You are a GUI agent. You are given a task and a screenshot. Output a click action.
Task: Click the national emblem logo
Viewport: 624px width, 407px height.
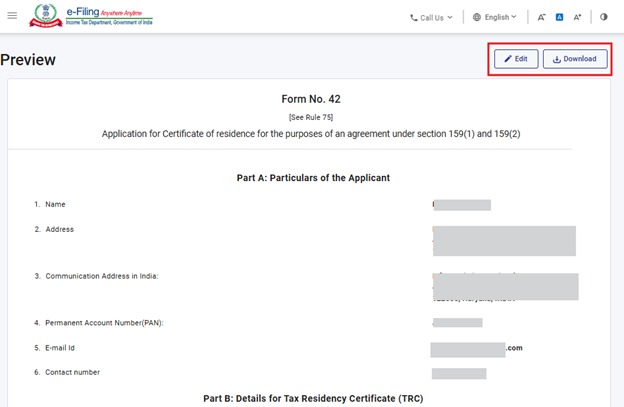coord(45,16)
